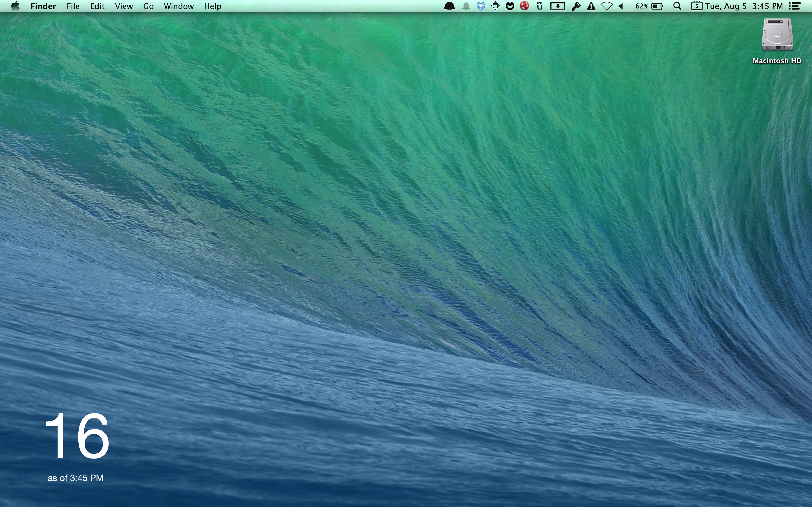Click the four-arrow window move icon
Image resolution: width=812 pixels, height=507 pixels.
click(495, 6)
